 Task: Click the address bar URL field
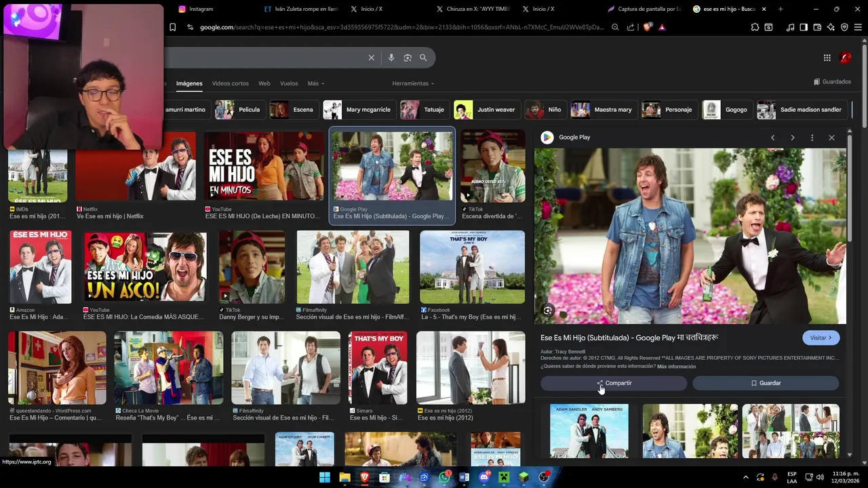[400, 27]
